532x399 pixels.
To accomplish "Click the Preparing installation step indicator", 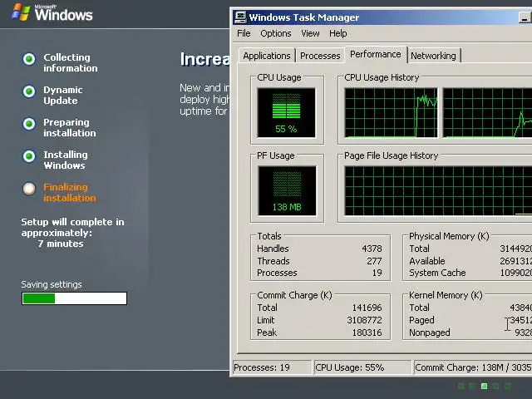I will click(29, 124).
